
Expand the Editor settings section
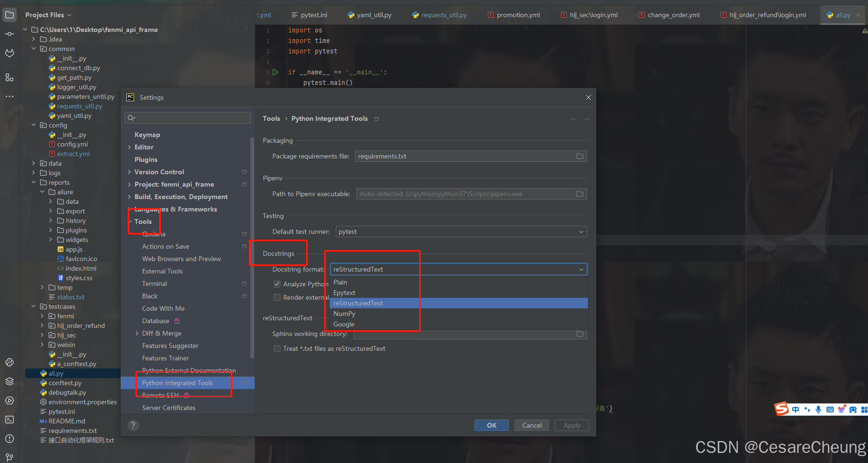129,147
